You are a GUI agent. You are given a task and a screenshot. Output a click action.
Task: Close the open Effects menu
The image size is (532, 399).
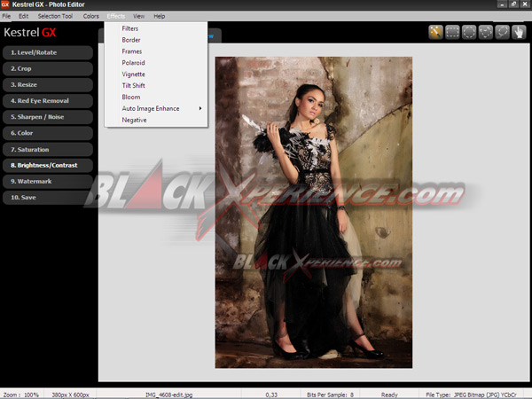pos(115,16)
